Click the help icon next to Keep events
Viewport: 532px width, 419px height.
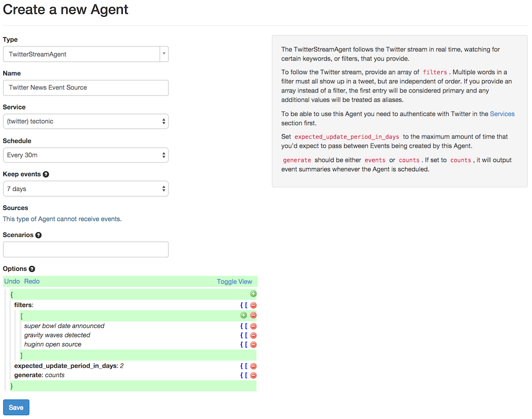pyautogui.click(x=46, y=175)
